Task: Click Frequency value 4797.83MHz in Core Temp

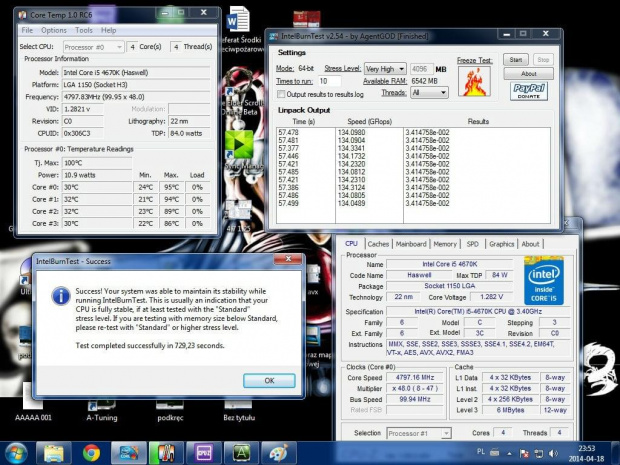Action: click(136, 97)
